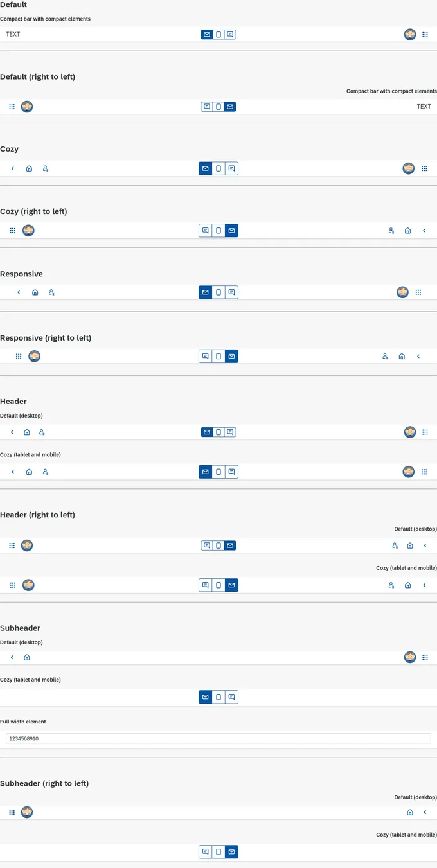
Task: Click home icon in Cozy (right to left) bar
Action: (x=408, y=231)
